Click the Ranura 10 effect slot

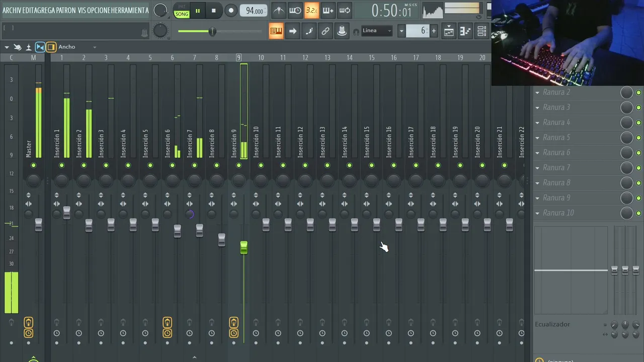pyautogui.click(x=577, y=213)
